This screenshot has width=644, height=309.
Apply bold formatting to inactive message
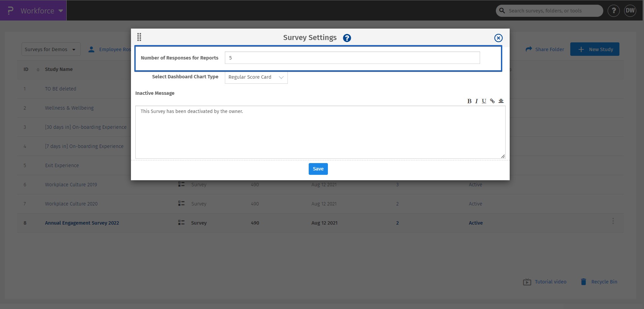coord(470,101)
